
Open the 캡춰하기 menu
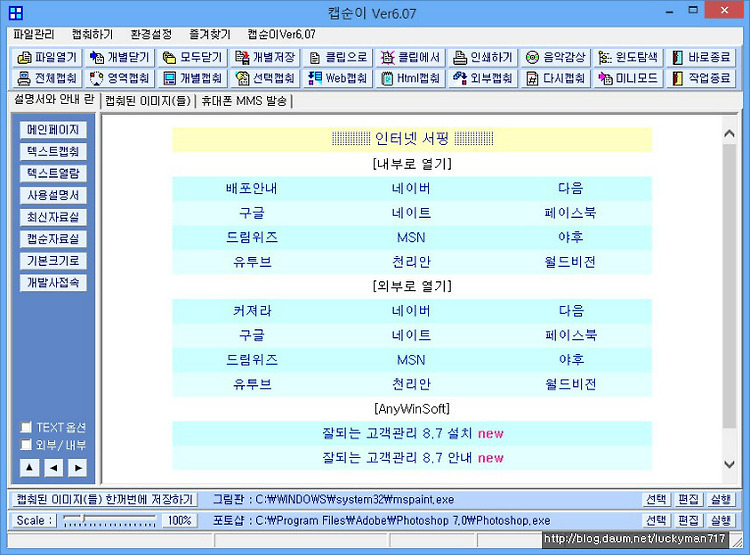[x=92, y=34]
